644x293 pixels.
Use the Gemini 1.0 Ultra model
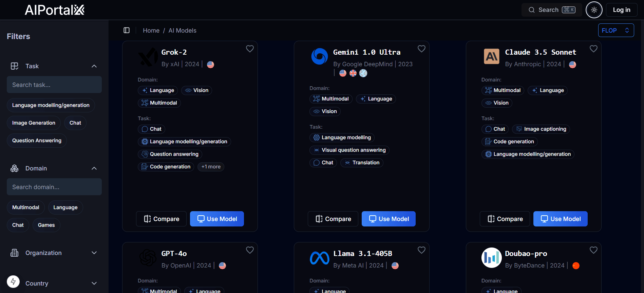click(x=389, y=219)
